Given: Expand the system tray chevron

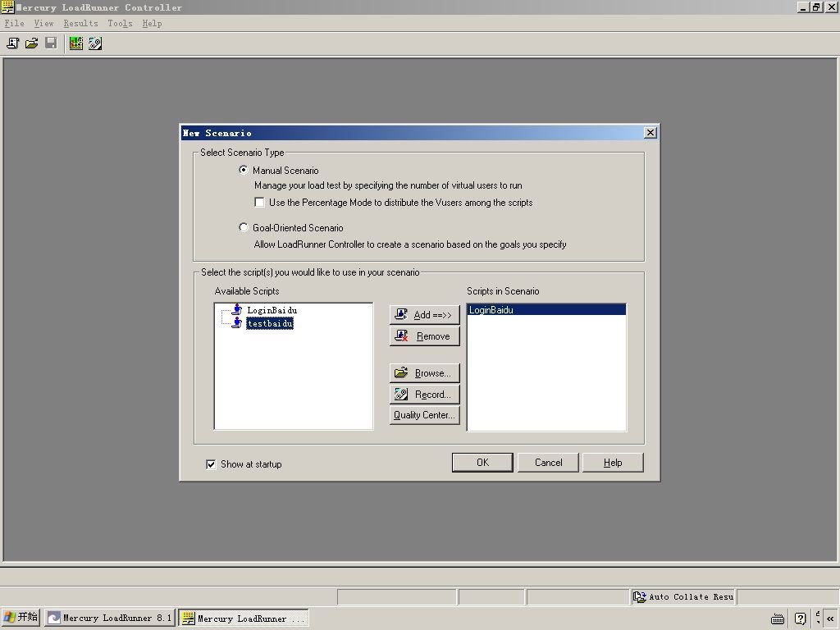Looking at the screenshot, I should [830, 619].
